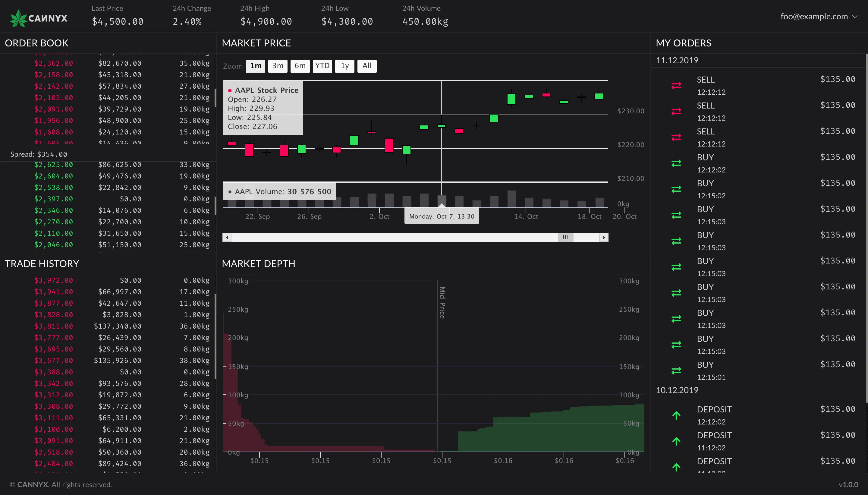Select the 3m zoom range

tap(278, 66)
